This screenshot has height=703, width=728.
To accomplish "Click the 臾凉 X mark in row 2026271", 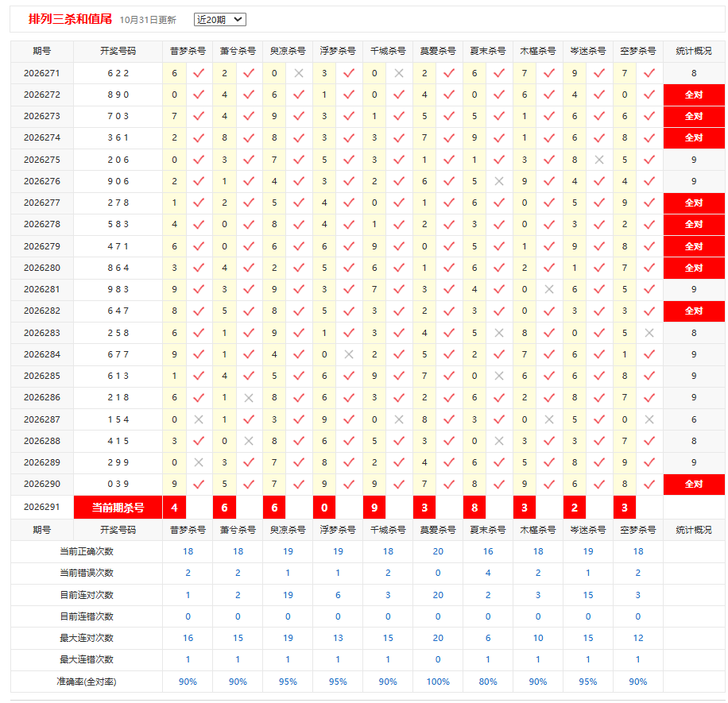I will click(x=299, y=73).
